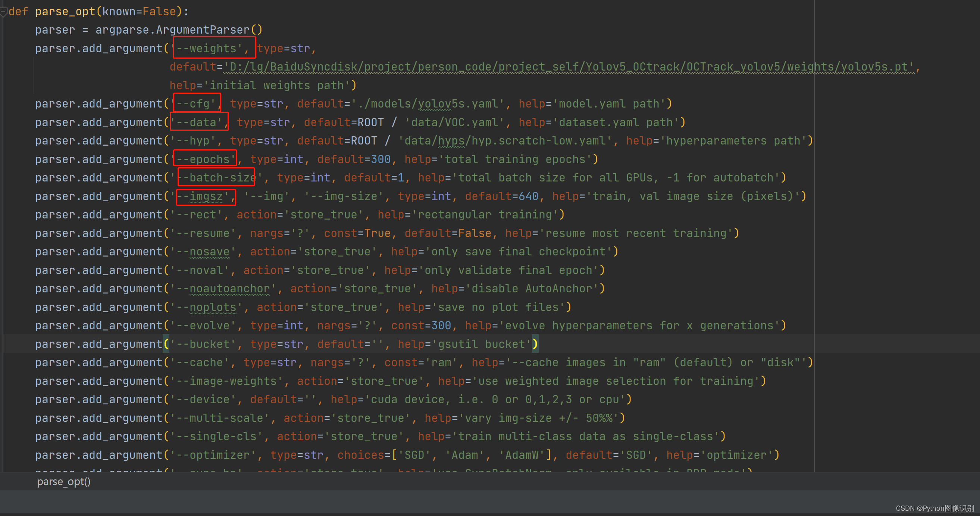
Task: Click the '--hyp' argument string
Action: (193, 140)
